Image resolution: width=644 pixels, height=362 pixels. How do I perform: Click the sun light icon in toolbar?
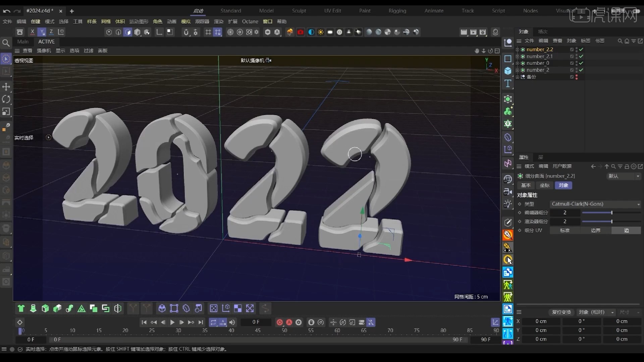coord(321,32)
